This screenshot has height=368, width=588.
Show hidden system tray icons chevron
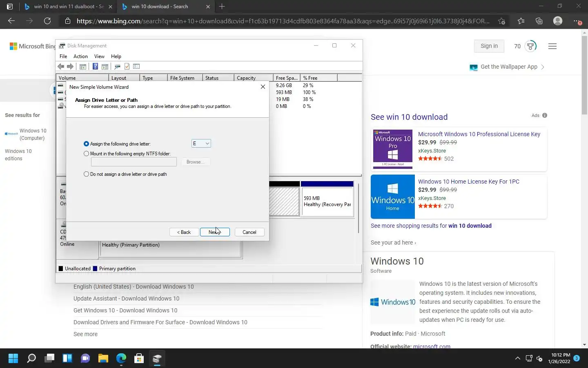(x=518, y=359)
